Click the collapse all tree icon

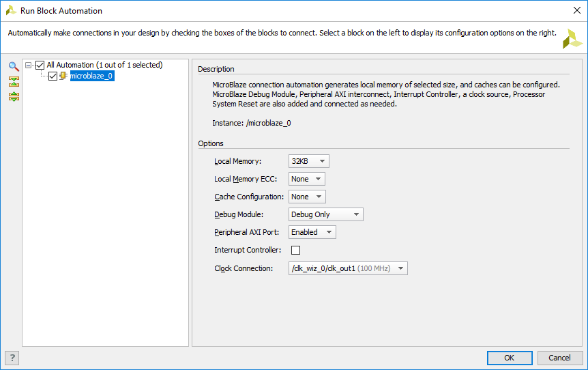tap(14, 81)
